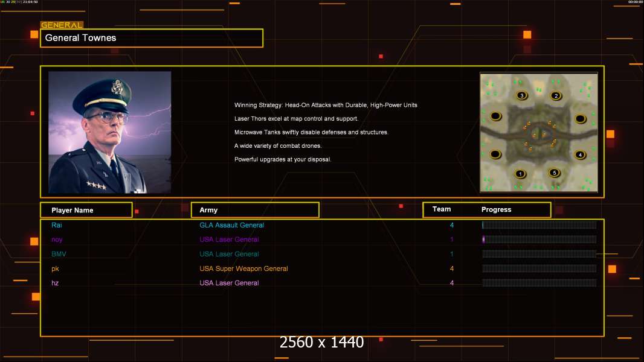Viewport: 644px width, 362px height.
Task: Click hz's USA Laser General army
Action: [x=229, y=283]
